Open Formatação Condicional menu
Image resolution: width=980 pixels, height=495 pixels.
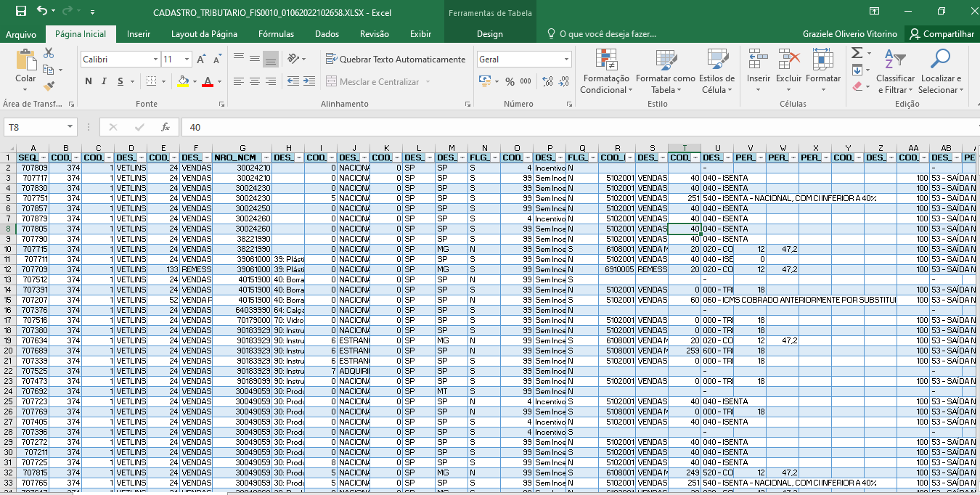pyautogui.click(x=606, y=71)
